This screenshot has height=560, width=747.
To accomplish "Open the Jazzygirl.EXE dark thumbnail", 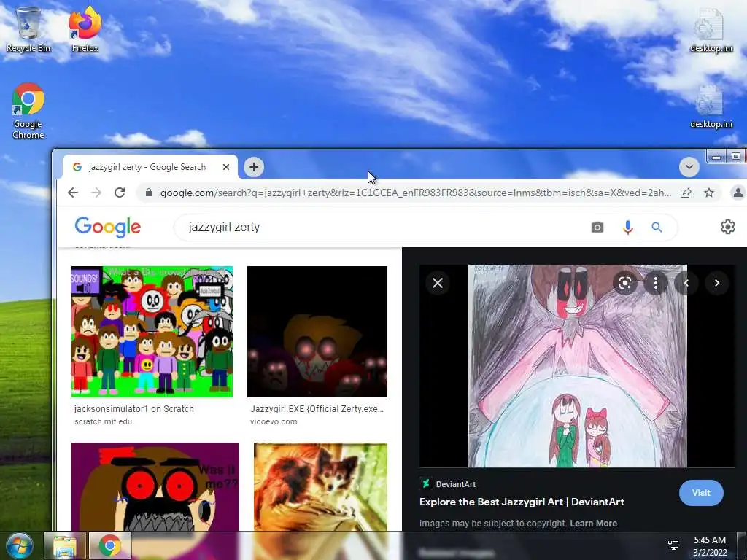I will 317,332.
